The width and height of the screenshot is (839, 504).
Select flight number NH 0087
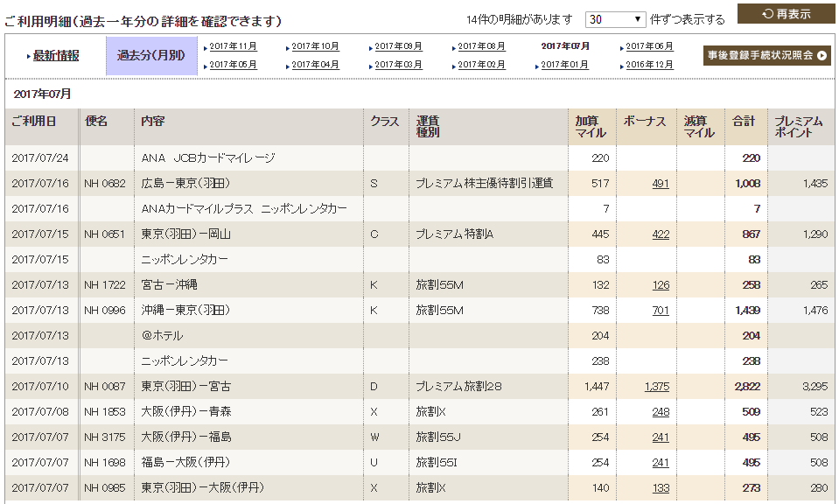(x=105, y=386)
